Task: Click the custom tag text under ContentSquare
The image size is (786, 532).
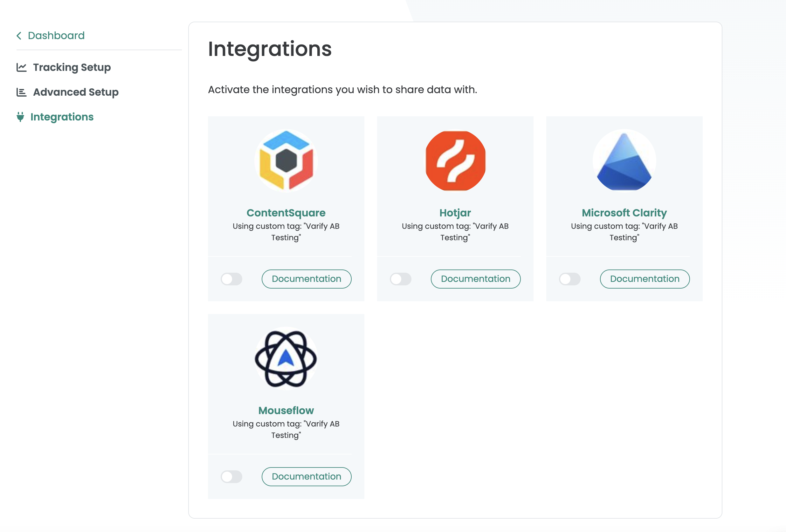Action: click(286, 232)
